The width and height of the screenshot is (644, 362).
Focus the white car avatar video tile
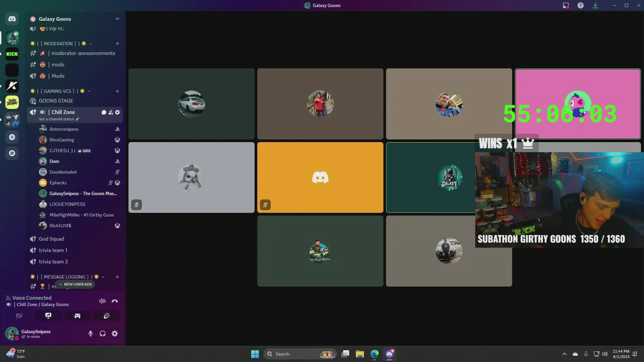(x=191, y=104)
